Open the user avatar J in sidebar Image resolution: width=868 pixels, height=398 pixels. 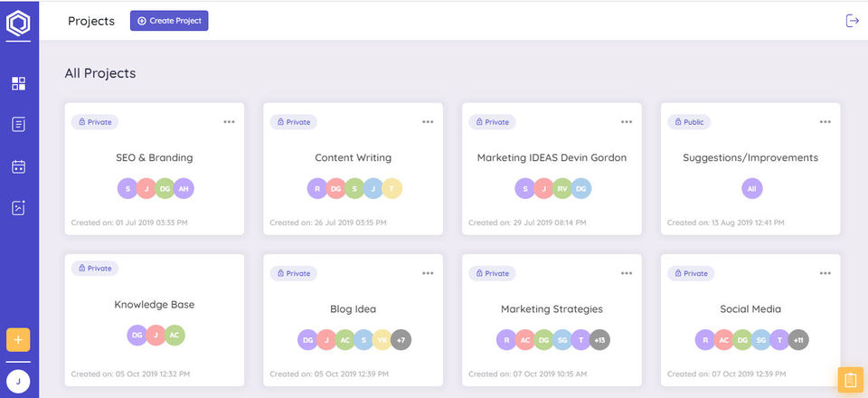pos(18,382)
